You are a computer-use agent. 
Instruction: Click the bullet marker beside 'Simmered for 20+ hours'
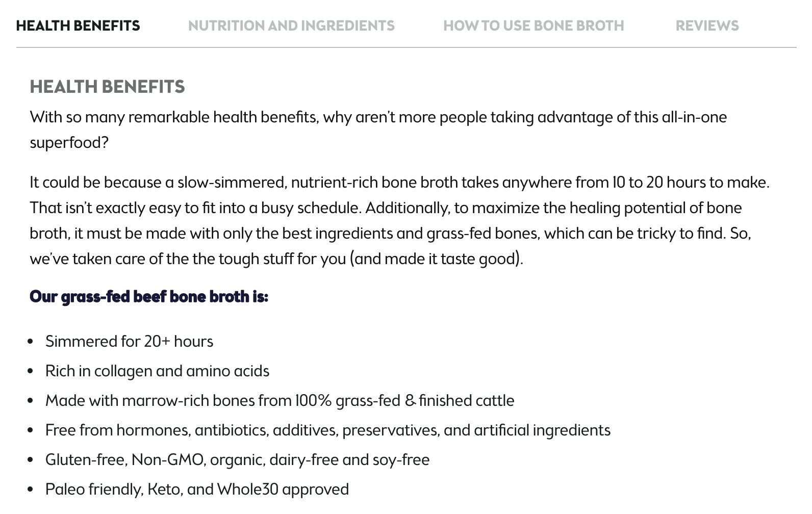31,340
